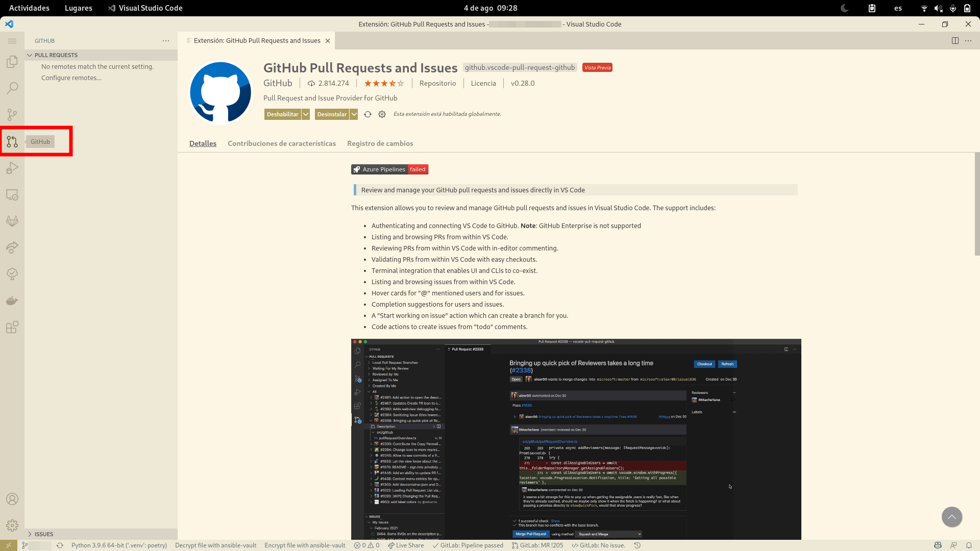Click the Extensions icon in the activity bar
The width and height of the screenshot is (980, 551).
coord(12,327)
